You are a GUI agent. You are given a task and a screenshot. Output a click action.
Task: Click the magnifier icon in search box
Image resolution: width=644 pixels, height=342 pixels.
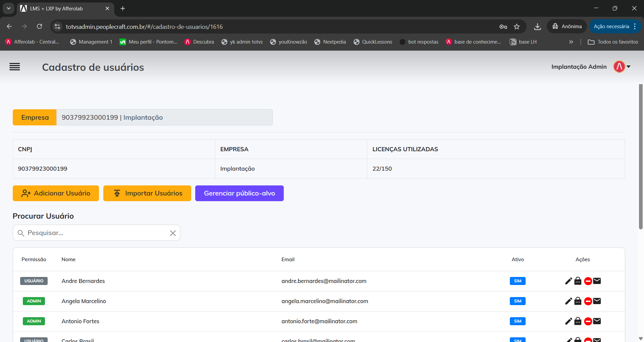21,233
